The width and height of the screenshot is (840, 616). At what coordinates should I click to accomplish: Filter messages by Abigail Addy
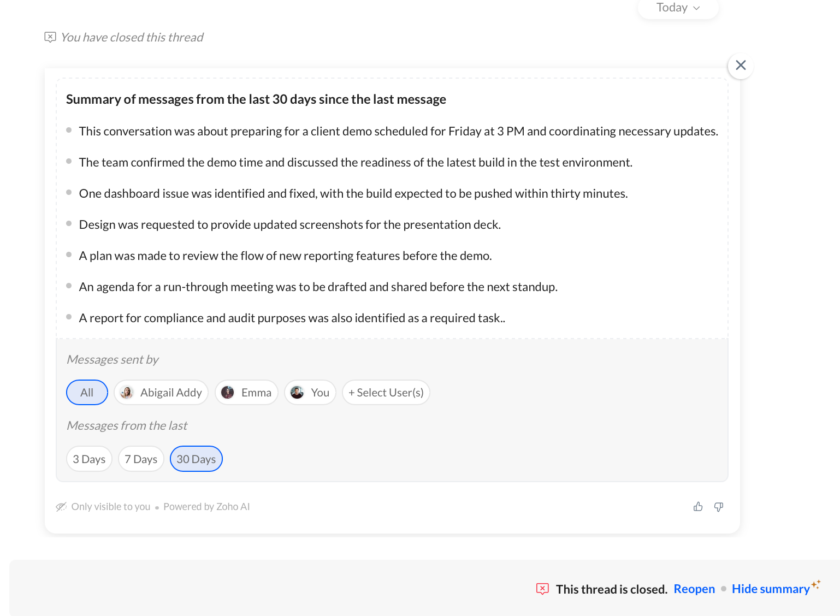click(x=161, y=393)
